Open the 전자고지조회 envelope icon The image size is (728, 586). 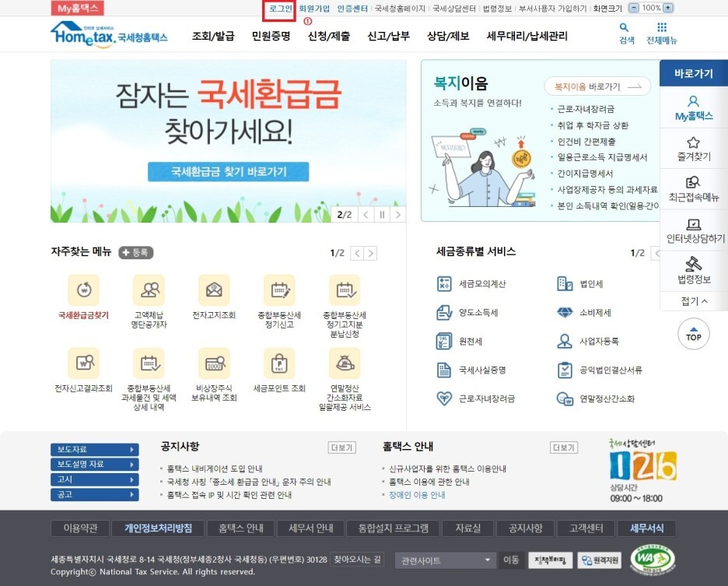(x=214, y=290)
